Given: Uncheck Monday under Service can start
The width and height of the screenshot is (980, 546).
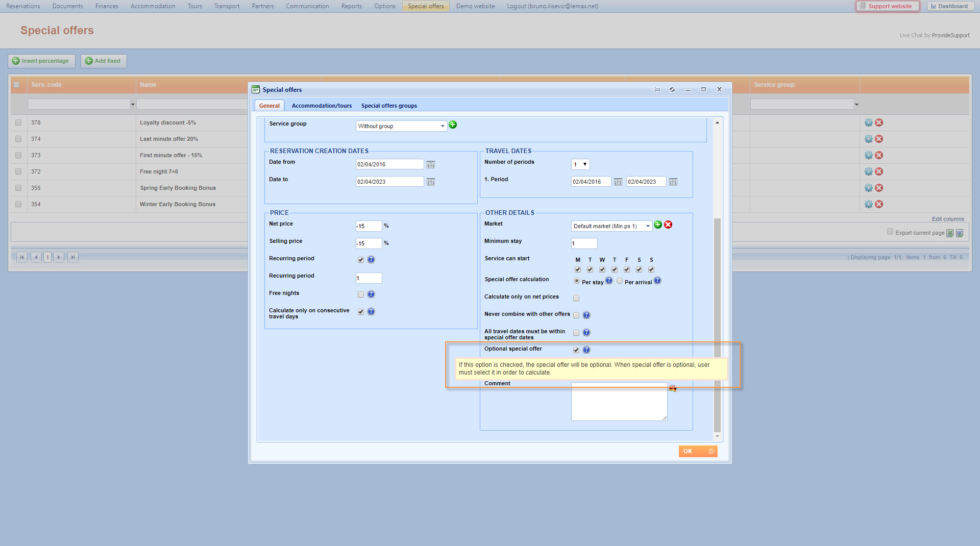Looking at the screenshot, I should (578, 269).
